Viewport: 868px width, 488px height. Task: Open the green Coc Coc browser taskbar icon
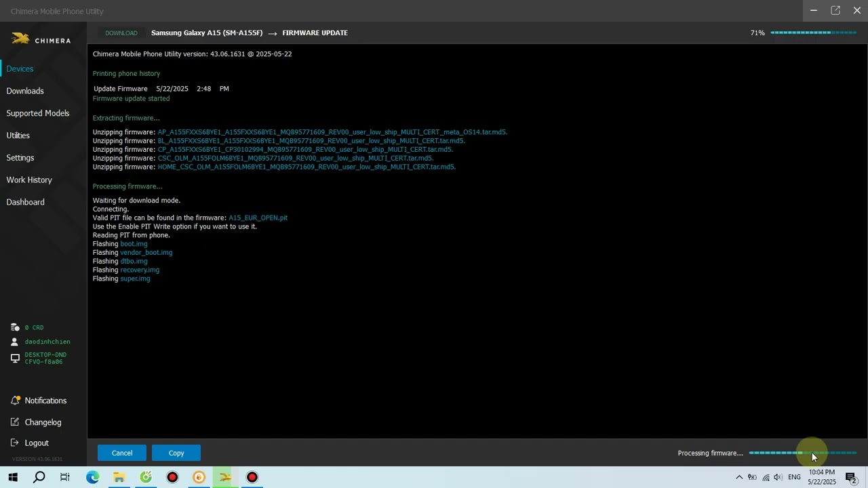[x=146, y=477]
